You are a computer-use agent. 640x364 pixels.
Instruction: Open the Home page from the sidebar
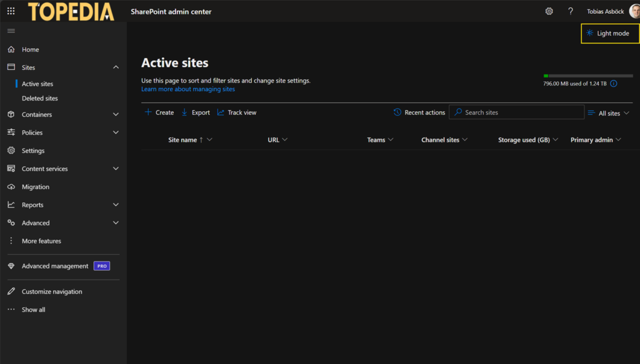tap(29, 49)
